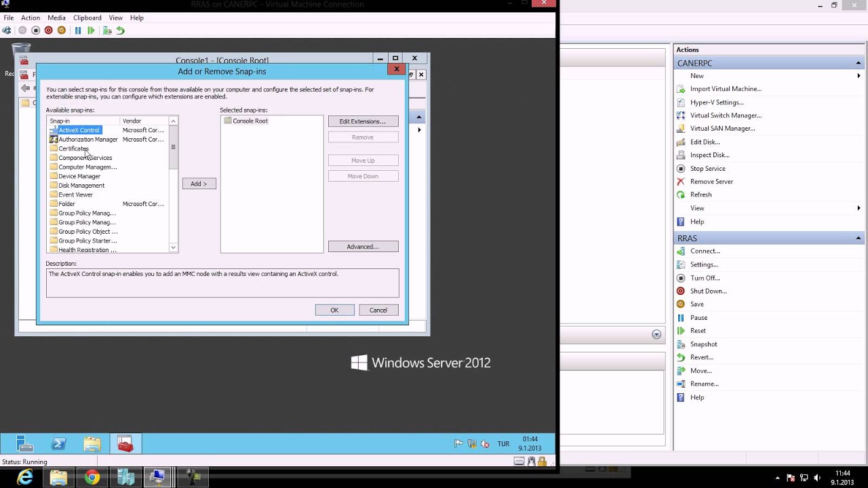Click Inspect Disk action
This screenshot has height=488, width=868.
(709, 155)
